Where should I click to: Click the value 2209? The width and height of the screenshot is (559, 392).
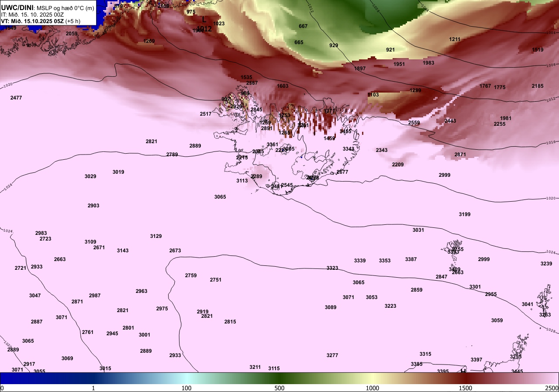pos(398,165)
